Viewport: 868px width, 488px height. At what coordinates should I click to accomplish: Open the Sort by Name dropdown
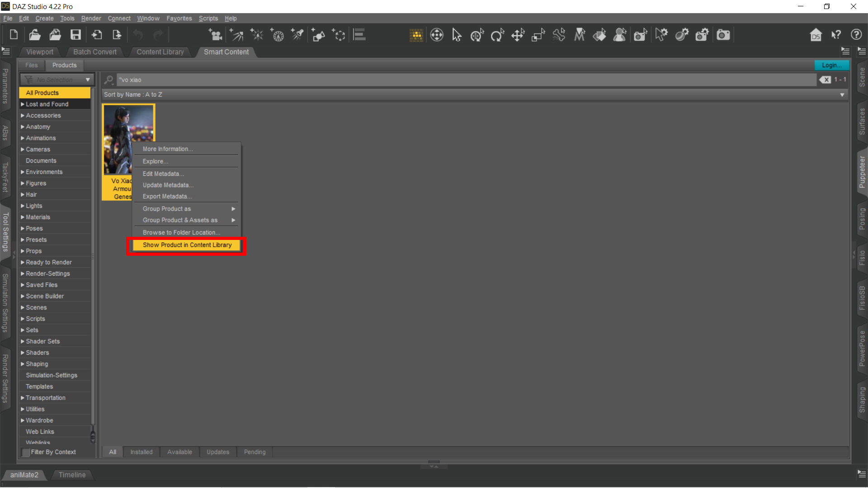tap(472, 94)
